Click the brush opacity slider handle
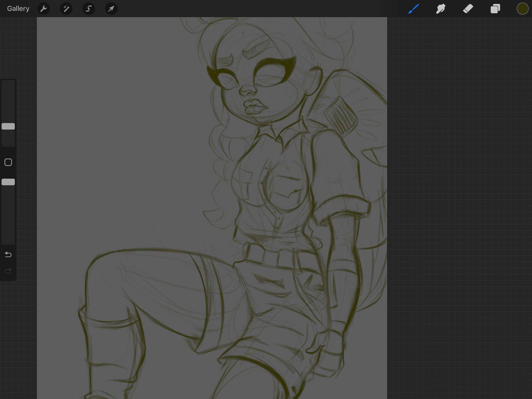Image resolution: width=532 pixels, height=399 pixels. pyautogui.click(x=8, y=182)
